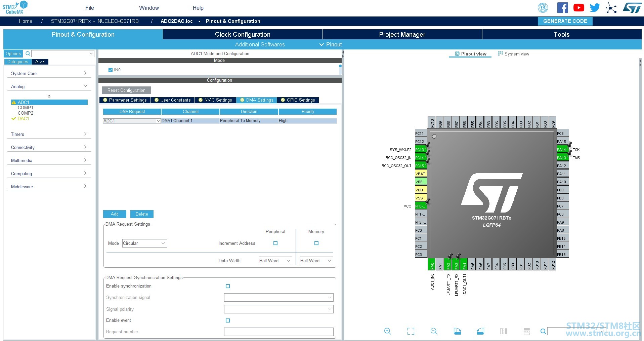Open the GPIO Settings tab

298,100
